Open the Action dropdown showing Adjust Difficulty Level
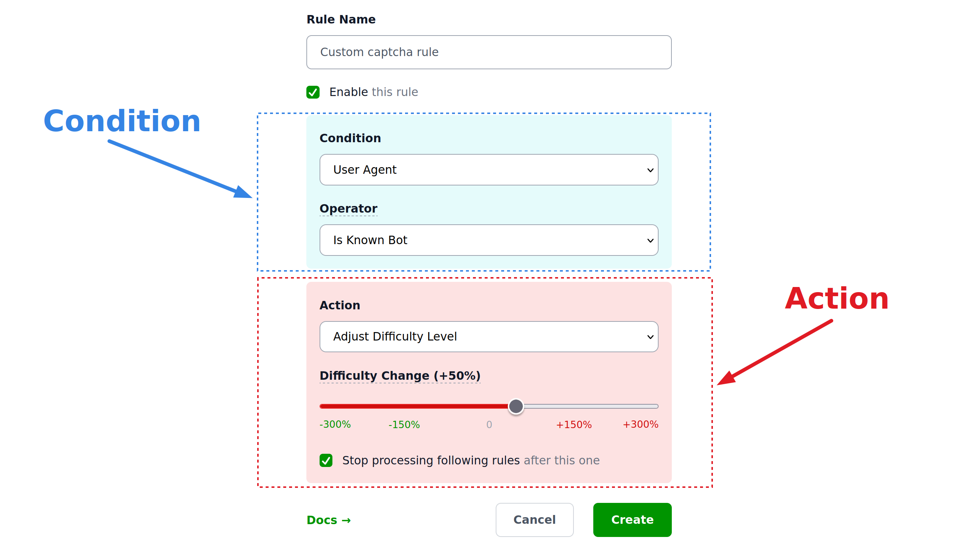 [x=488, y=336]
